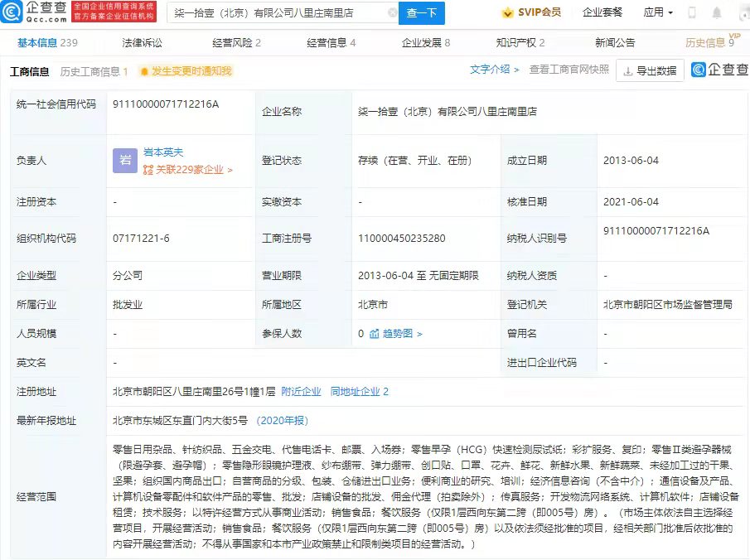750x560 pixels.
Task: Click the 岩 avatar badge
Action: tap(125, 161)
